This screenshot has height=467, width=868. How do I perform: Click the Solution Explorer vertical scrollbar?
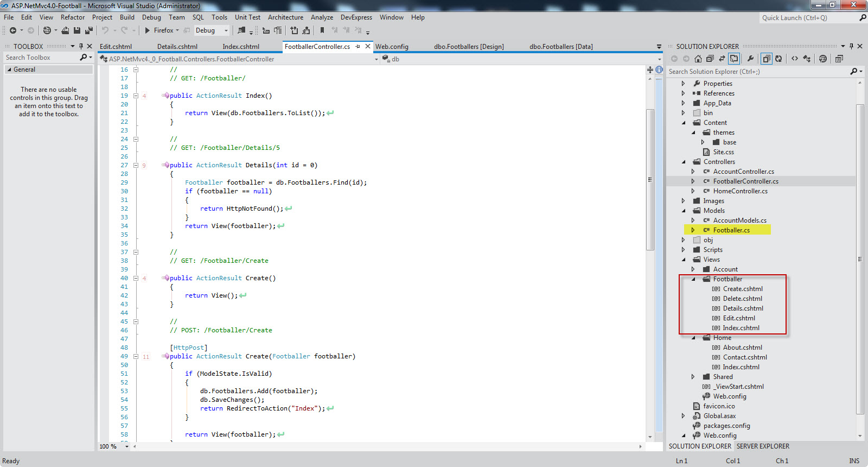860,259
